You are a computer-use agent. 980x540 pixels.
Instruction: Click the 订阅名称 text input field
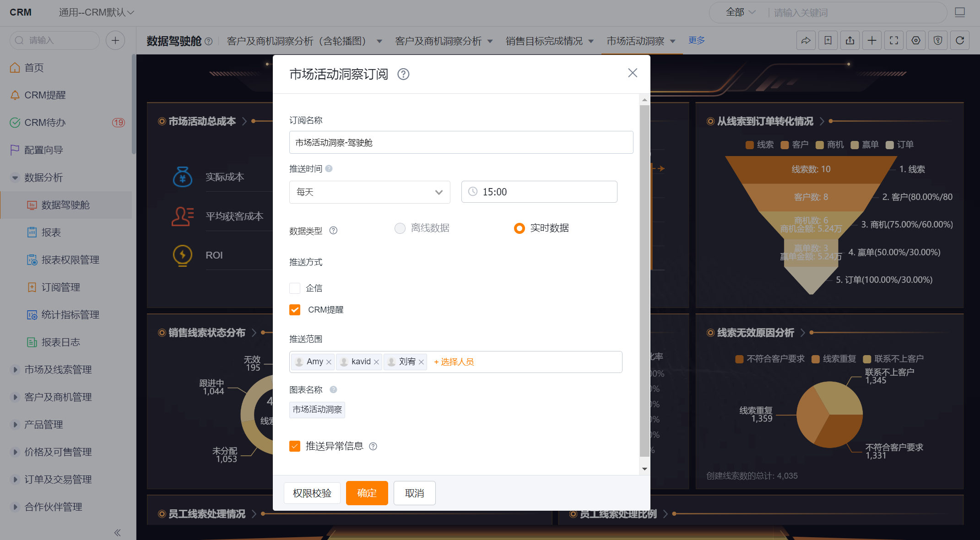click(x=461, y=142)
